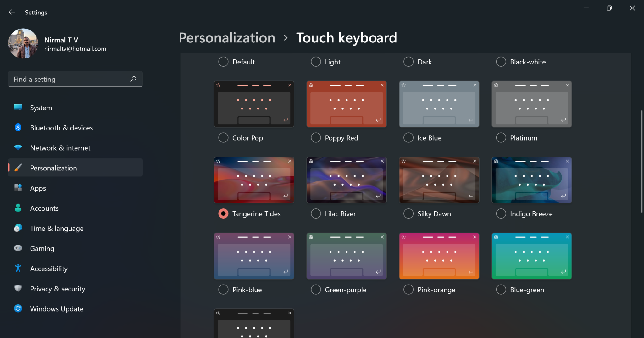The height and width of the screenshot is (338, 644).
Task: Click the back arrow button
Action: click(x=12, y=12)
